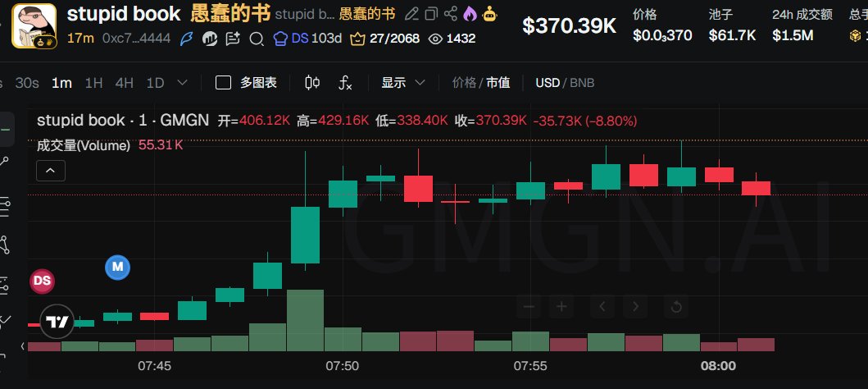Click the tallest green volume bar
868x389 pixels.
point(305,320)
